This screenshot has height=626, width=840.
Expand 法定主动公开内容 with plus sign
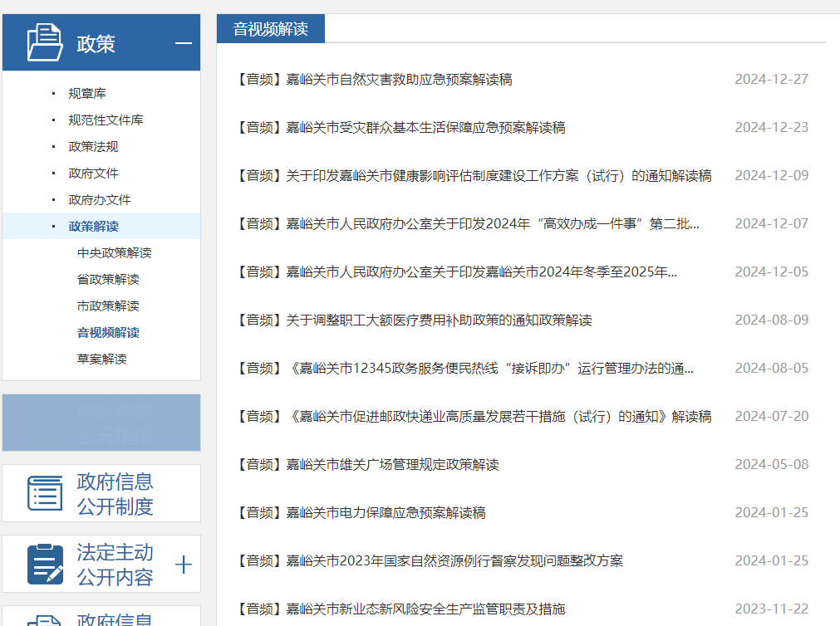point(184,565)
